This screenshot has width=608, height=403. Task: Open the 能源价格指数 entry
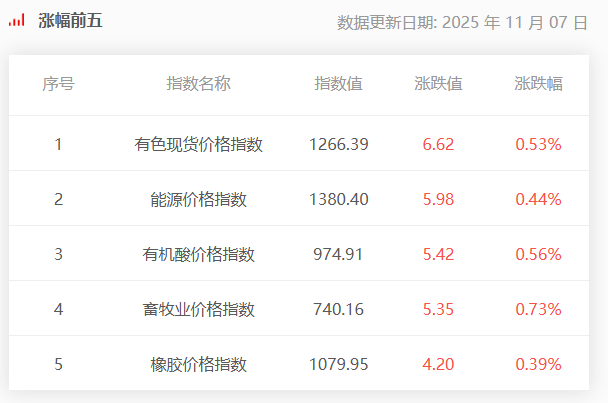click(x=199, y=199)
